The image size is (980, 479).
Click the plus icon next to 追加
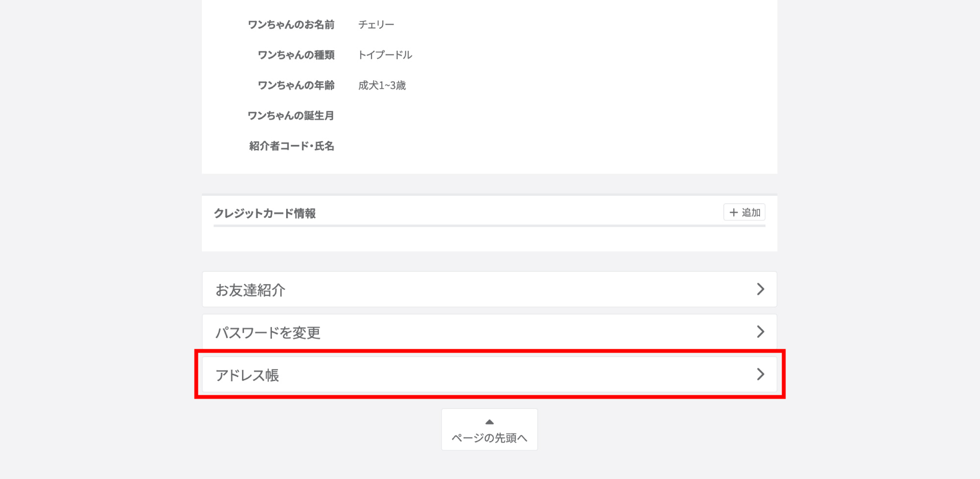point(734,213)
